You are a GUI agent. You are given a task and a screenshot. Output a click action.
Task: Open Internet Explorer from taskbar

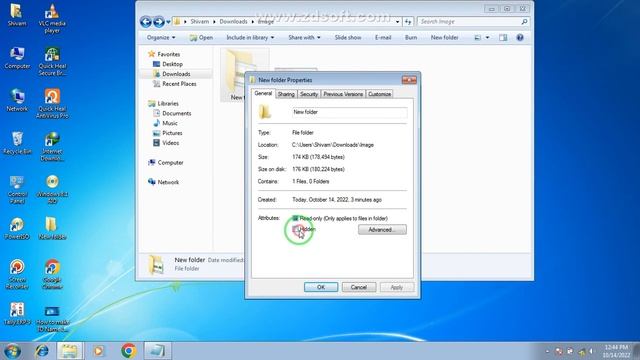pyautogui.click(x=41, y=351)
